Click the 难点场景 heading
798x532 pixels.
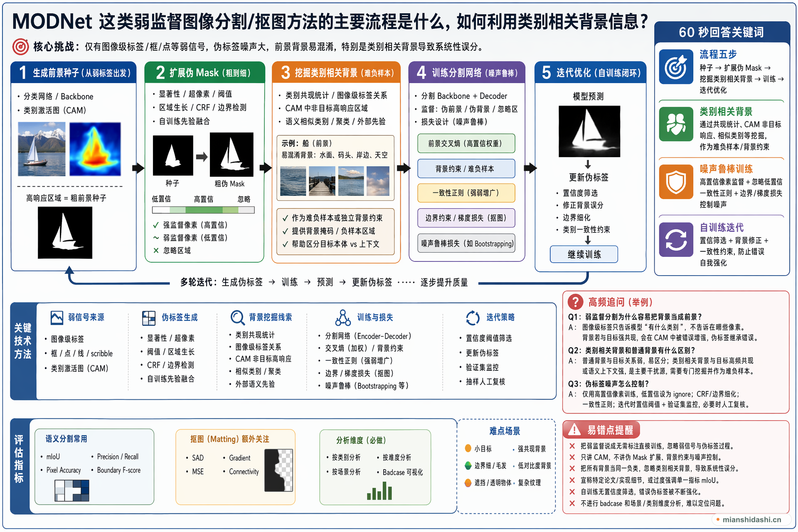pyautogui.click(x=505, y=431)
